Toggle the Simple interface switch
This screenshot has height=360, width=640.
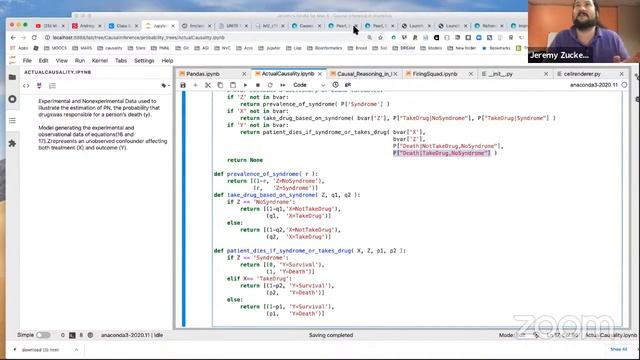tap(43, 335)
